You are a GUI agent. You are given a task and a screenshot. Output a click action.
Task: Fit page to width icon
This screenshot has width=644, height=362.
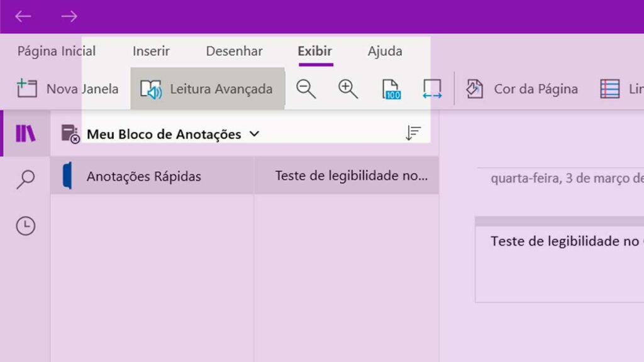432,89
